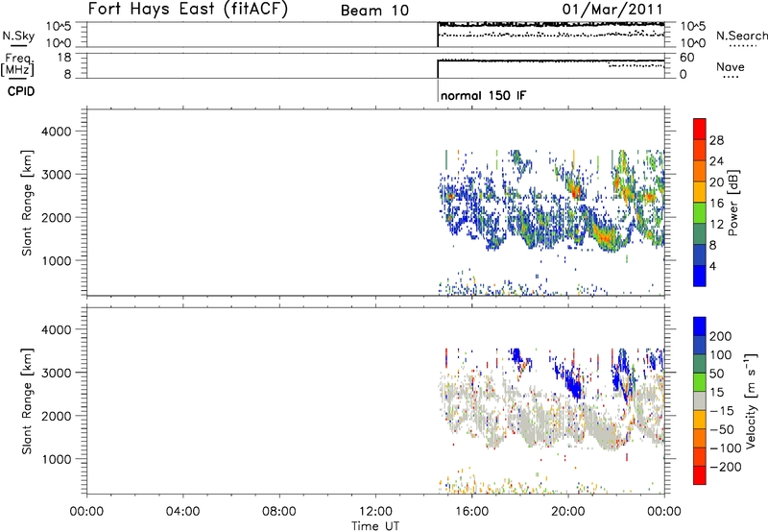Click the '60' Nave axis value
The width and height of the screenshot is (768, 532).
tap(686, 58)
